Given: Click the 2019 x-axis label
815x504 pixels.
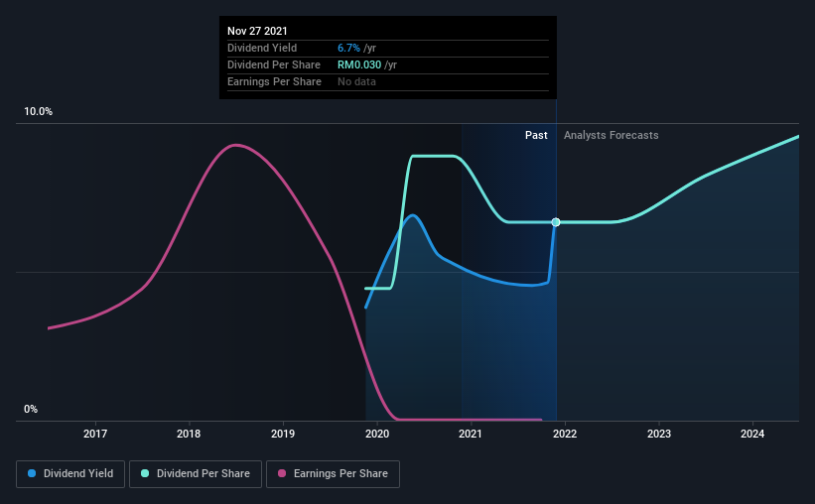Looking at the screenshot, I should pyautogui.click(x=283, y=434).
